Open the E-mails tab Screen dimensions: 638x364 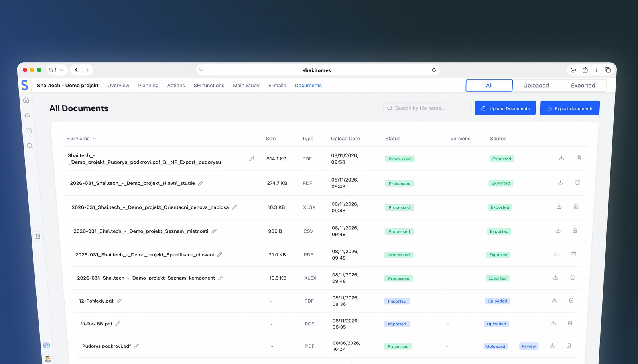click(277, 85)
